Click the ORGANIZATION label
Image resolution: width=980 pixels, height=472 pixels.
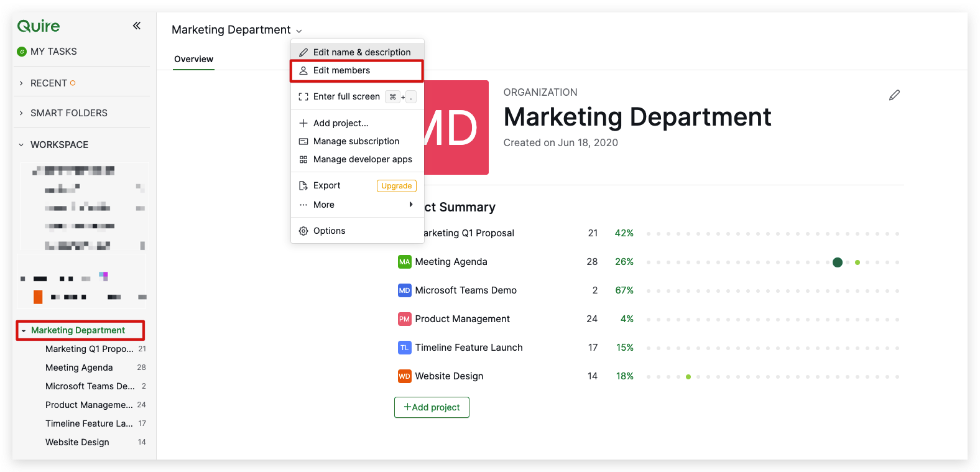tap(540, 92)
